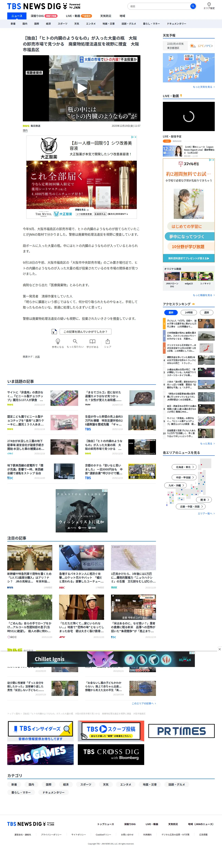
Task: Open プライバシーポリシー footer link
Action: click(51, 835)
